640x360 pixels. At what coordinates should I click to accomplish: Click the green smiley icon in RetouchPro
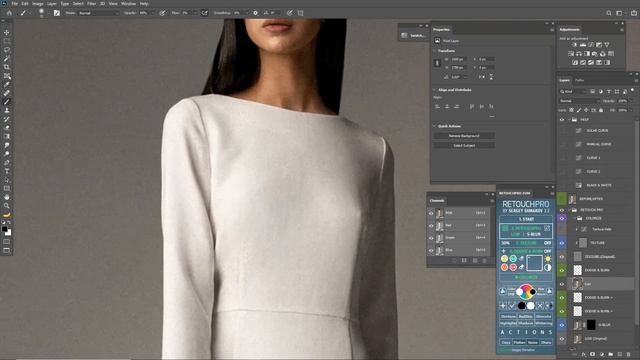[x=513, y=259]
